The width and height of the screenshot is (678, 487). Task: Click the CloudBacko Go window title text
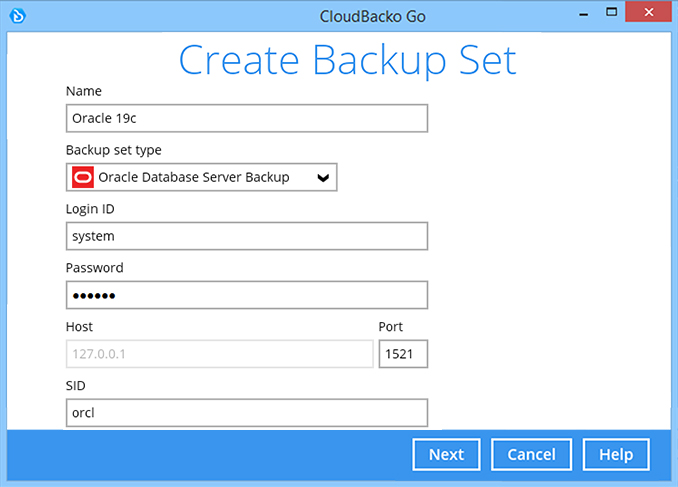click(373, 16)
